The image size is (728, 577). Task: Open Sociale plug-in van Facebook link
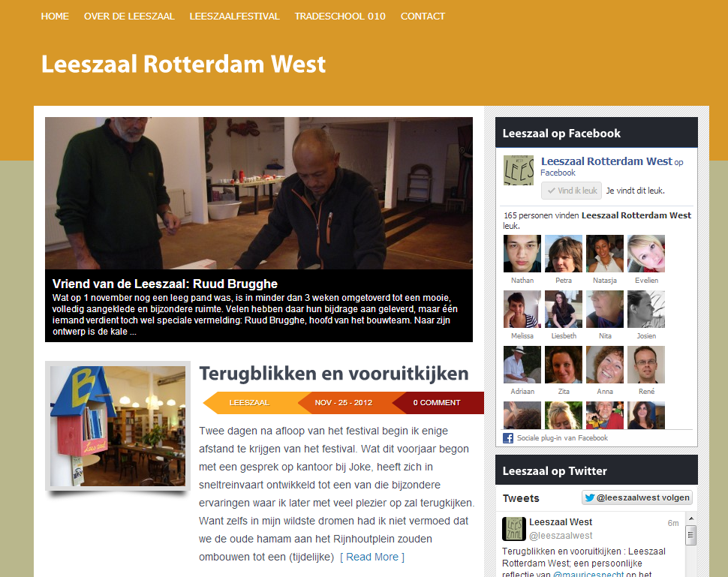pos(562,437)
